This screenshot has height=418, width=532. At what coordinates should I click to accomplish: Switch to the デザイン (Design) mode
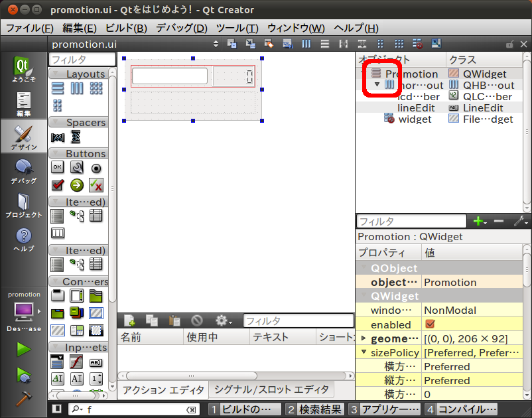click(23, 136)
